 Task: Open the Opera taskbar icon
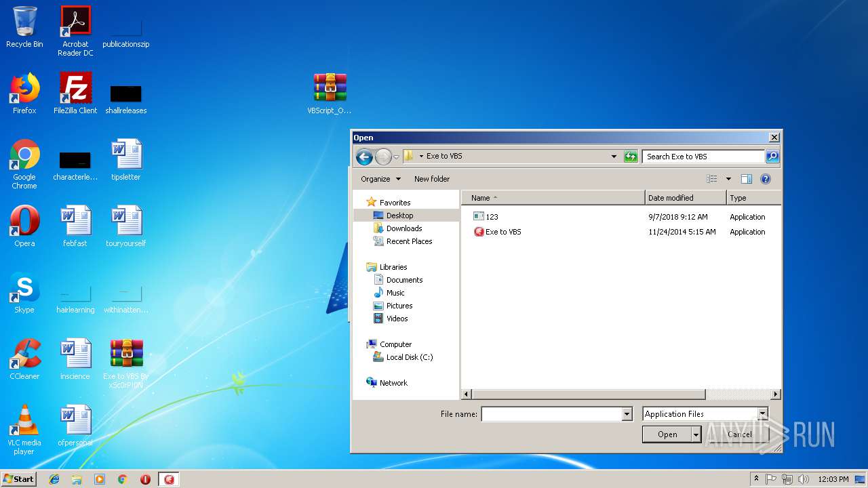(145, 479)
